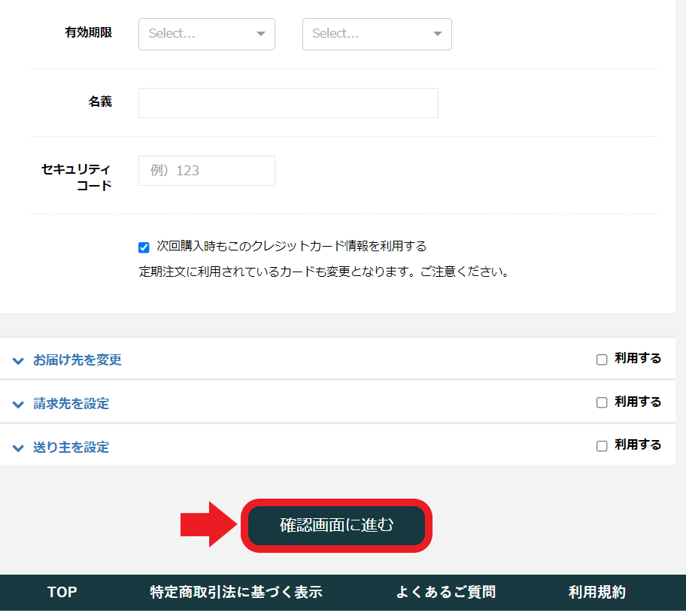Open the 送り主を設定 section link

[x=71, y=447]
